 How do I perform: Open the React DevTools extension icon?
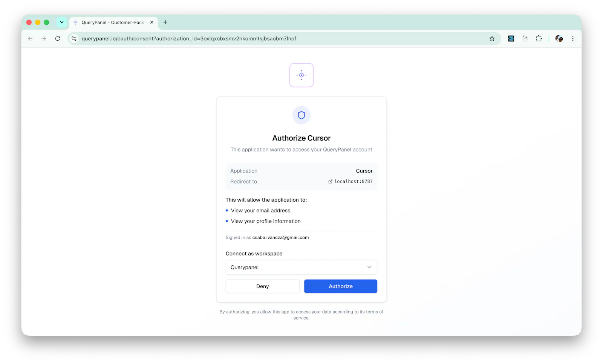click(x=511, y=38)
